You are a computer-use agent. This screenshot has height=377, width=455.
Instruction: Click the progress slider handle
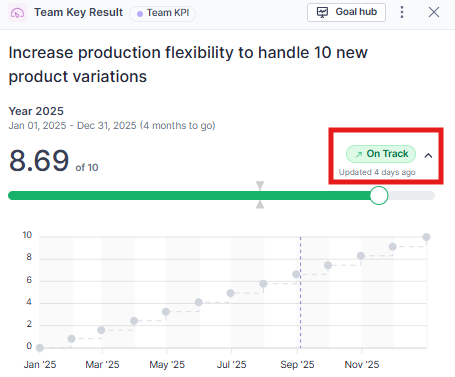coord(379,195)
